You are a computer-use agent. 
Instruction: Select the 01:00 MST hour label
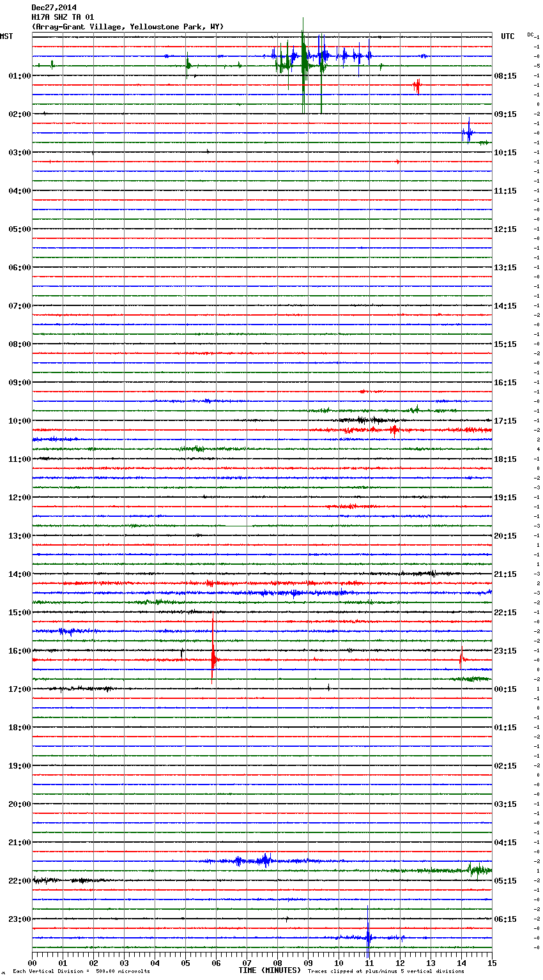(x=20, y=76)
